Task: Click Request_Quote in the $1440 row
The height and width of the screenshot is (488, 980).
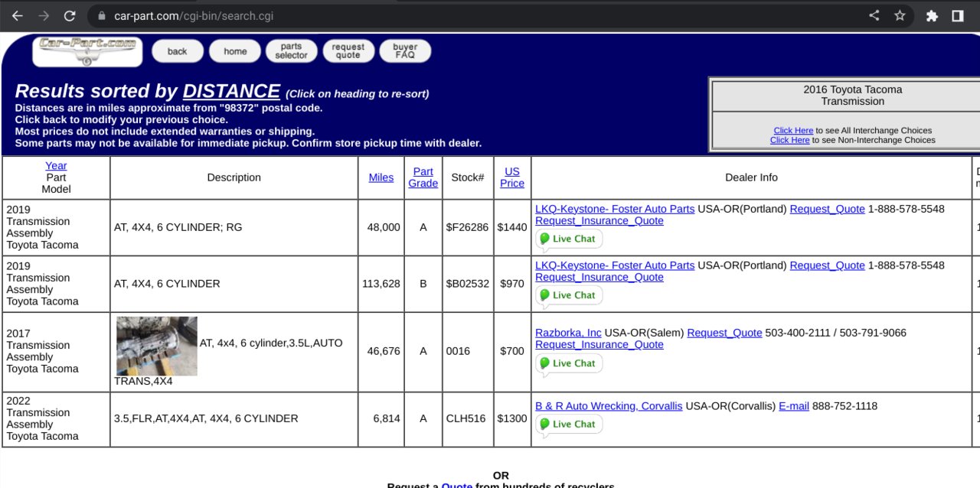Action: pyautogui.click(x=828, y=209)
